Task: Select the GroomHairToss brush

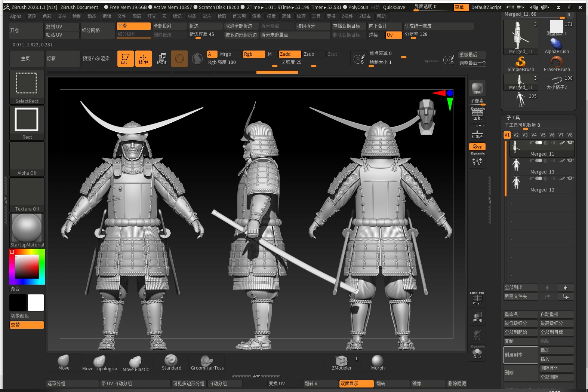Action: coord(207,362)
